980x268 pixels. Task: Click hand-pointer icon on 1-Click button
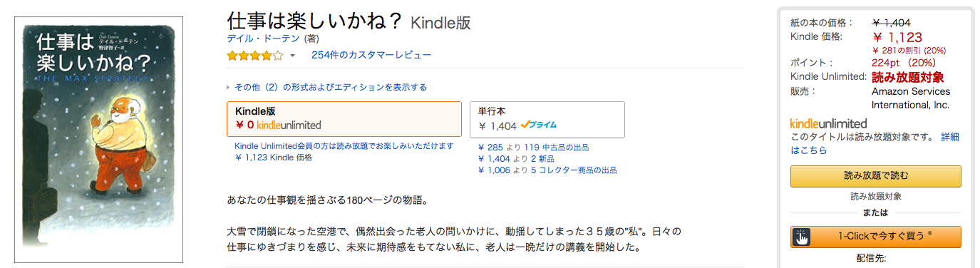[803, 237]
